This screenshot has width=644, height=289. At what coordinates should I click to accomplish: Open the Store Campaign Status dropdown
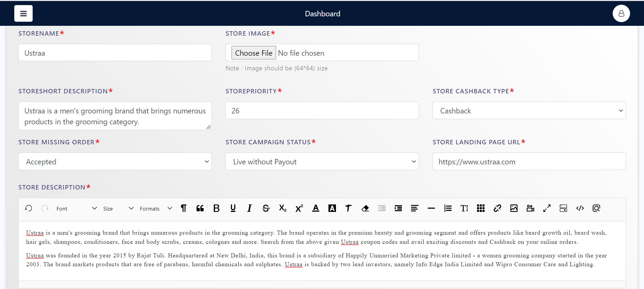(322, 161)
